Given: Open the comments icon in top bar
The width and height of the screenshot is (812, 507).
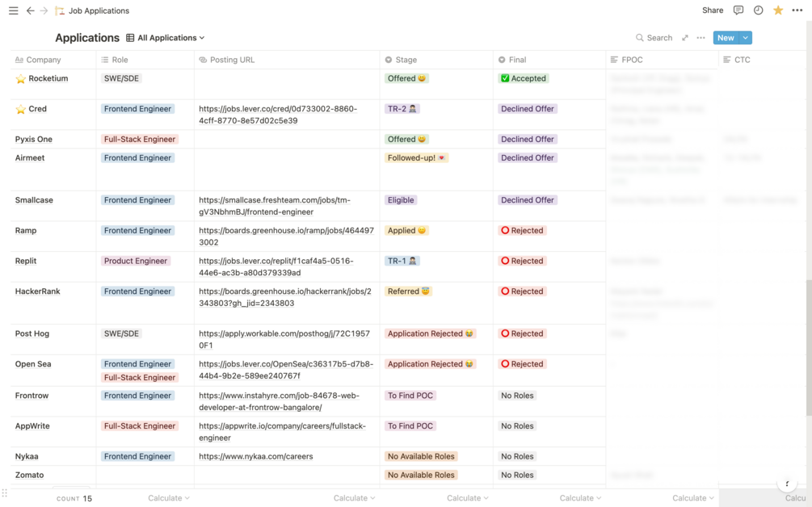Looking at the screenshot, I should point(738,10).
